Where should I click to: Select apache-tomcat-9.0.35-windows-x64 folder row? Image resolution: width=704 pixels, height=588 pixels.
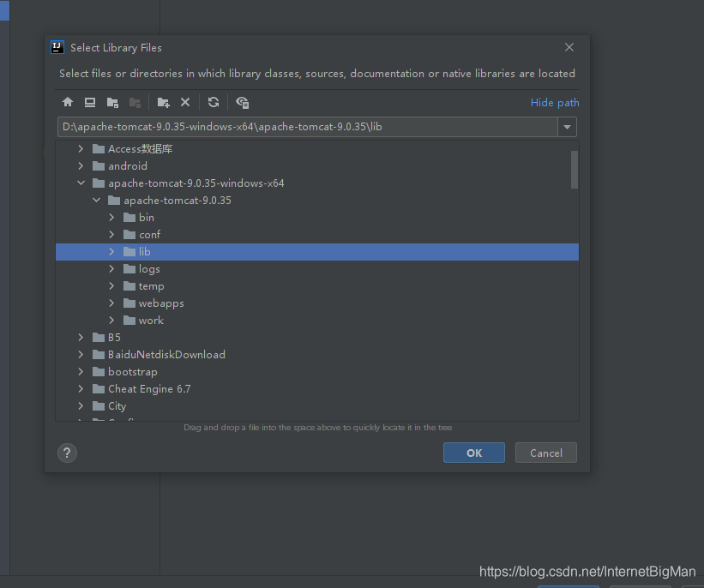click(x=317, y=183)
